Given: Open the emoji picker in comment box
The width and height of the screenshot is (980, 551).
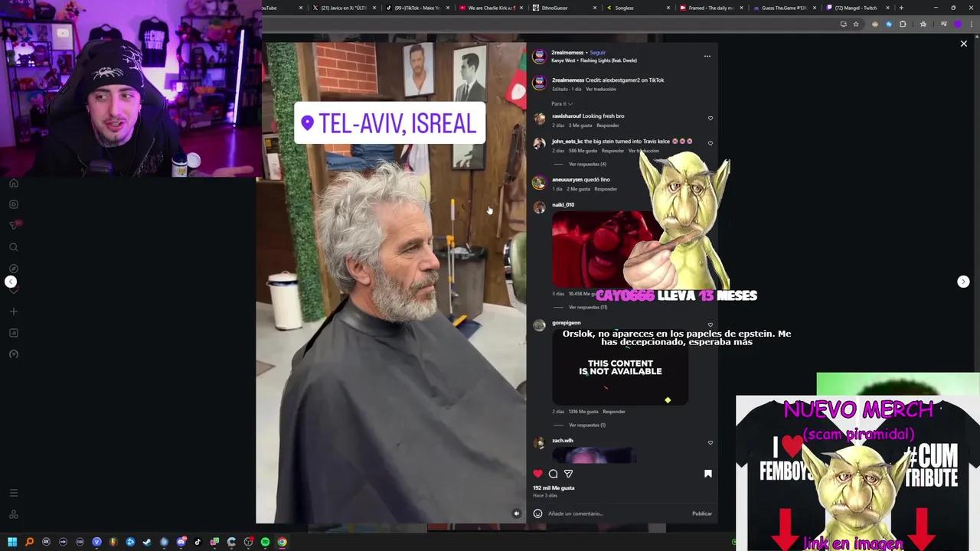Looking at the screenshot, I should pos(537,514).
